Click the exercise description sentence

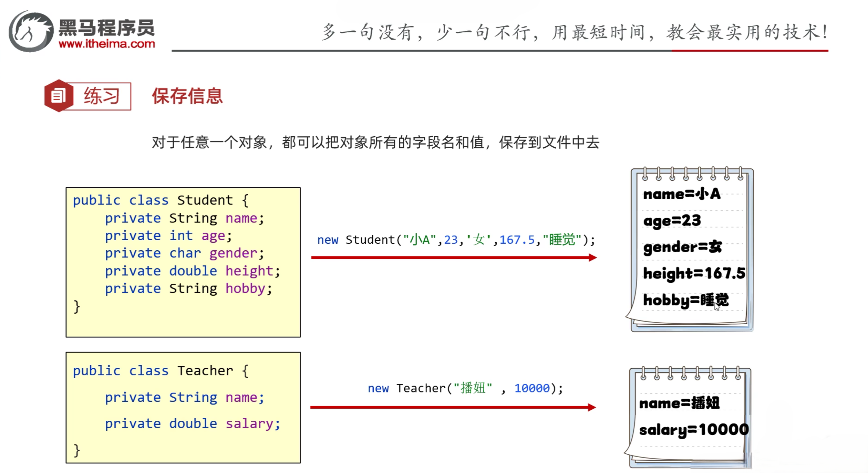(375, 143)
